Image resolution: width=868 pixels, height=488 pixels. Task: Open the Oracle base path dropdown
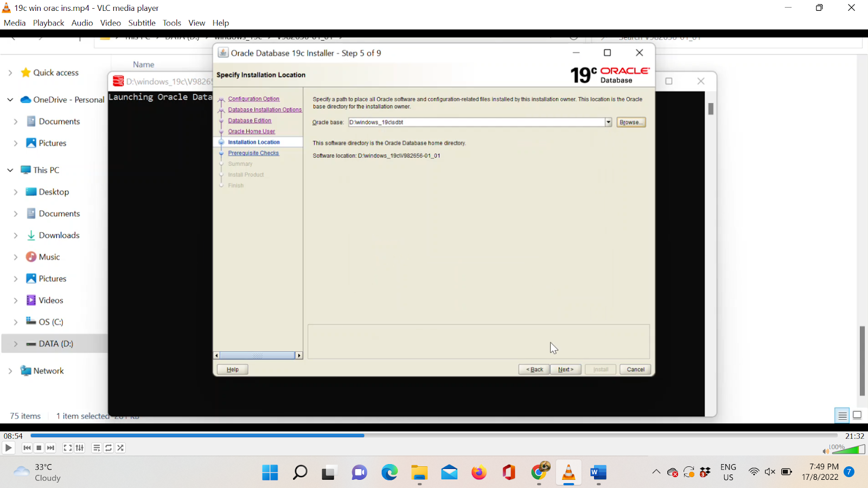[x=608, y=122]
